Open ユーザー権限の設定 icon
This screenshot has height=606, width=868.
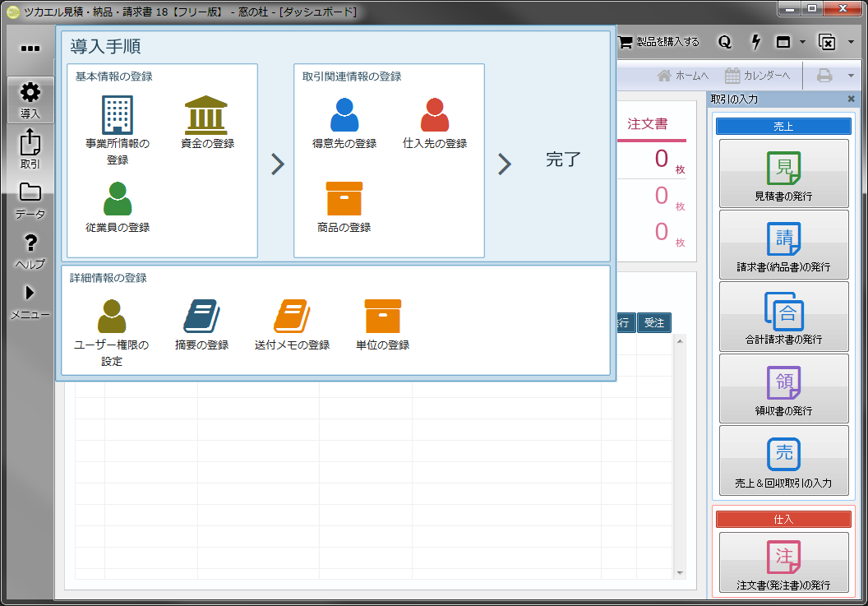click(112, 317)
